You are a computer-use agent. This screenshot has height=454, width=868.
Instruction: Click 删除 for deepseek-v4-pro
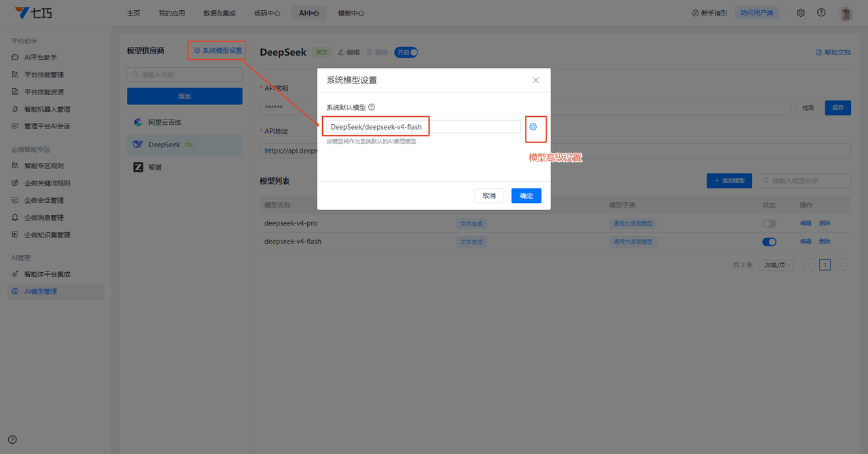(825, 223)
